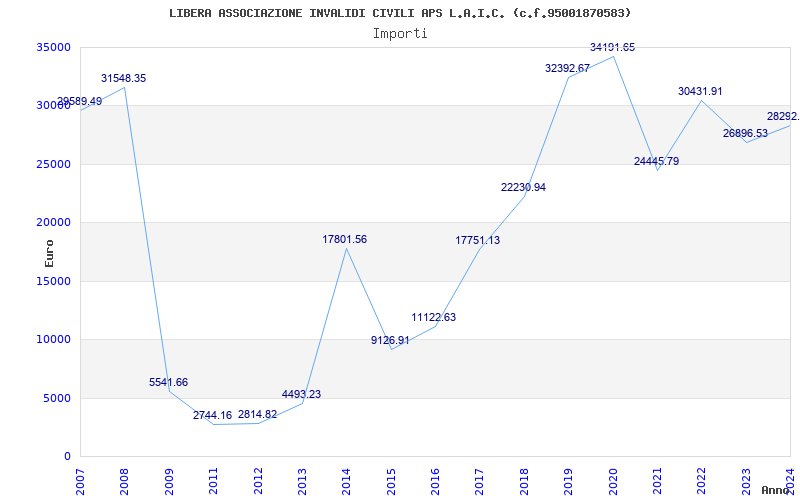Click the Anno x-axis title
The image size is (800, 500).
(x=775, y=490)
